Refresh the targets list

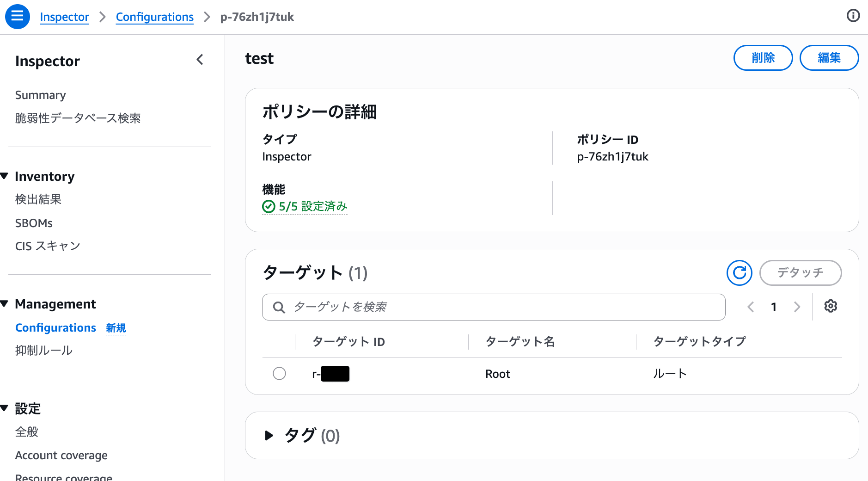coord(740,273)
